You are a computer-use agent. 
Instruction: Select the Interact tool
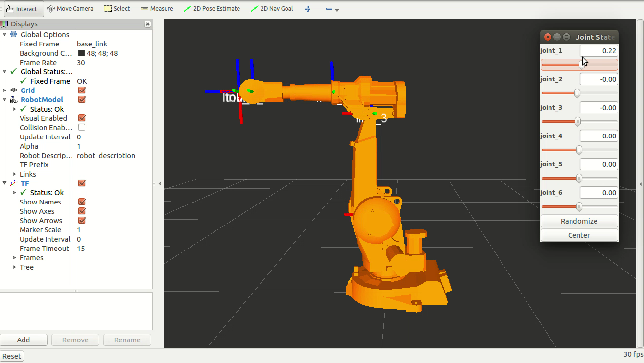click(22, 9)
